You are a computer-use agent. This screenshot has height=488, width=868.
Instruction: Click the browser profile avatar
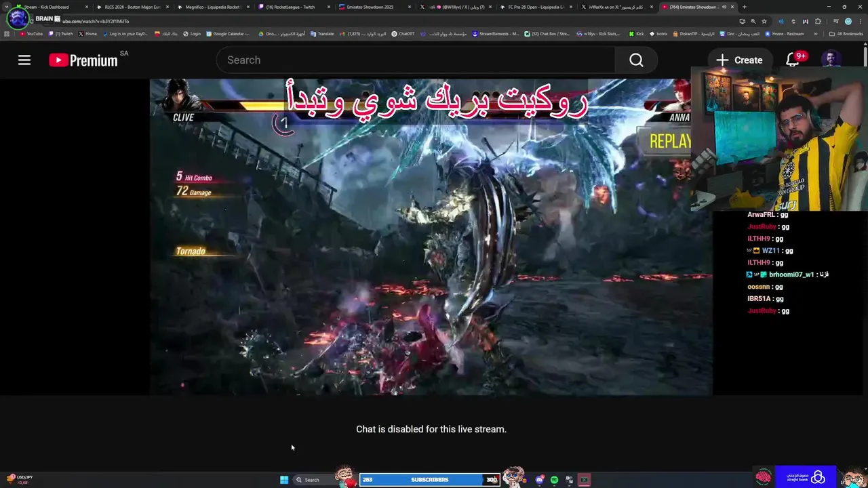pos(848,21)
